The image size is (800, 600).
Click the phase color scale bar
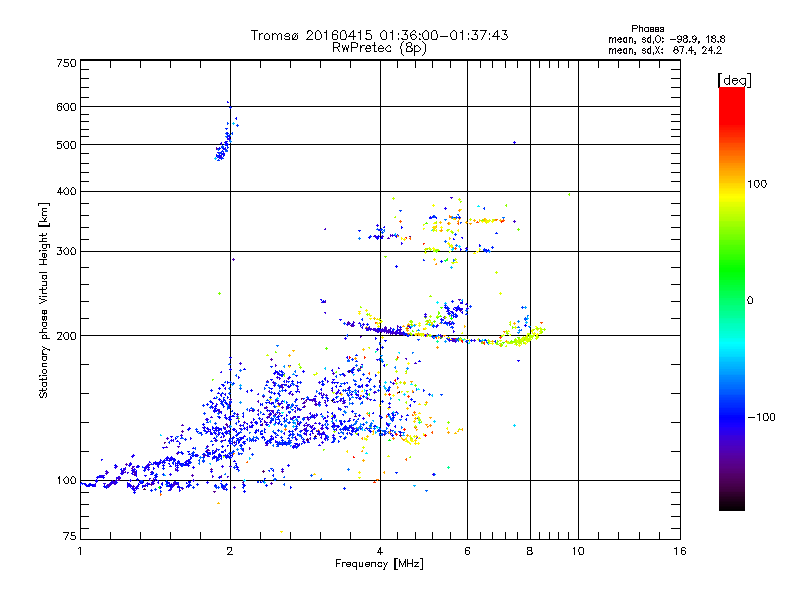[x=732, y=298]
